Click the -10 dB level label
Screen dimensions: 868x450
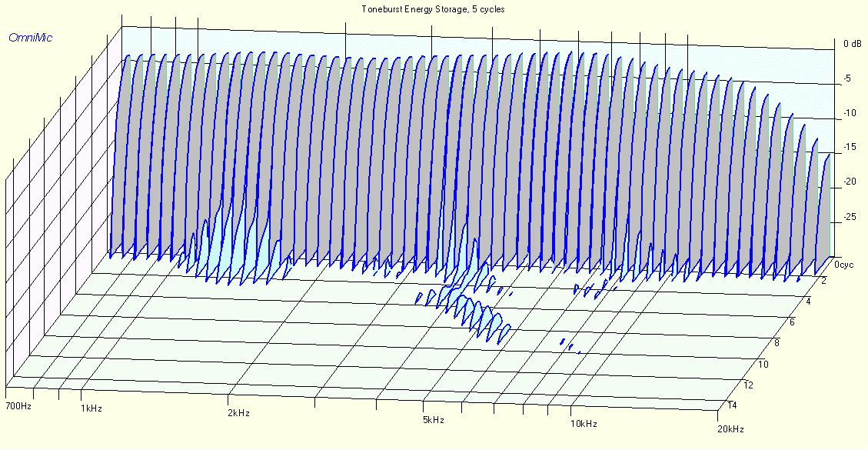click(850, 113)
